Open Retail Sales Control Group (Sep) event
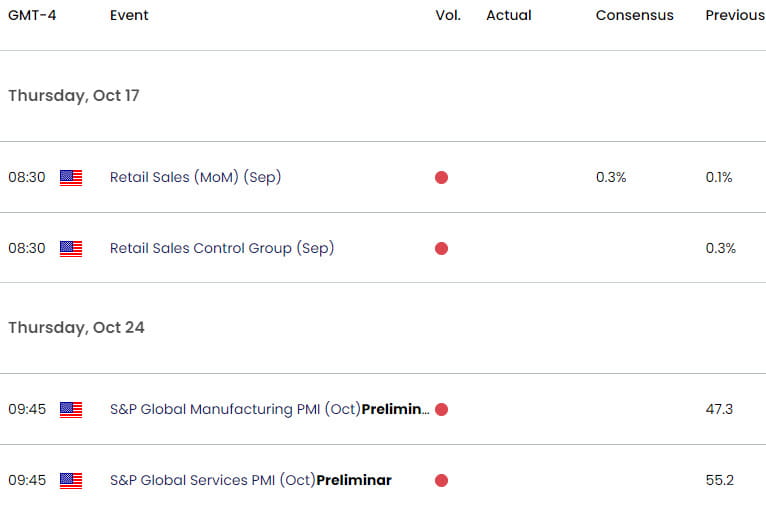Viewport: 766px width, 511px height. point(221,248)
